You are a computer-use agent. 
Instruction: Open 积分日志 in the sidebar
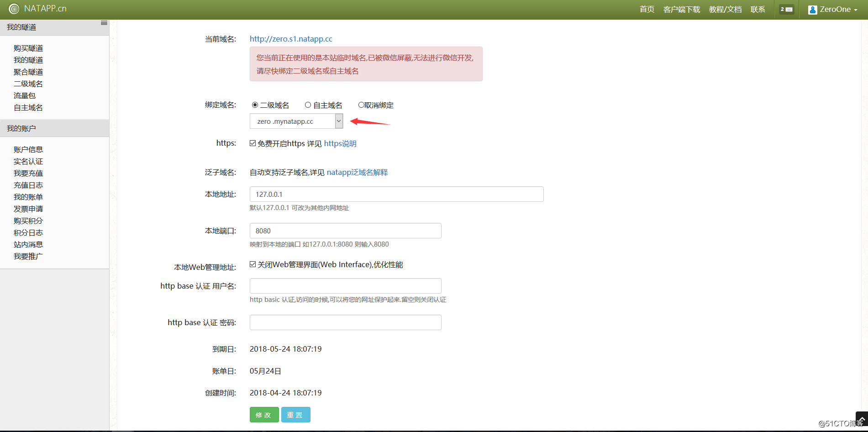click(x=28, y=232)
